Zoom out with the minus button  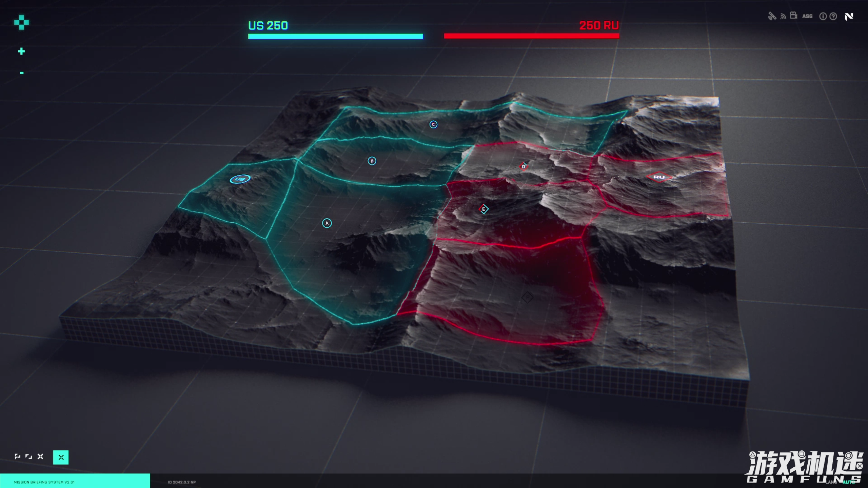pyautogui.click(x=22, y=73)
